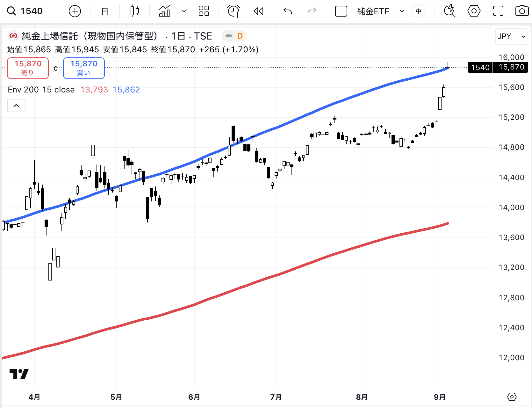Click the 6月 label on time axis
Screen dimensions: 532x408
click(194, 397)
